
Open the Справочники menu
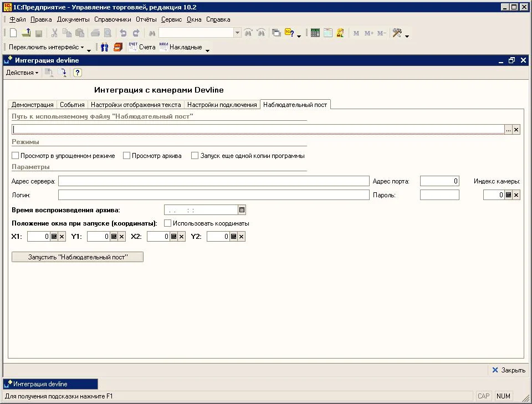point(112,19)
